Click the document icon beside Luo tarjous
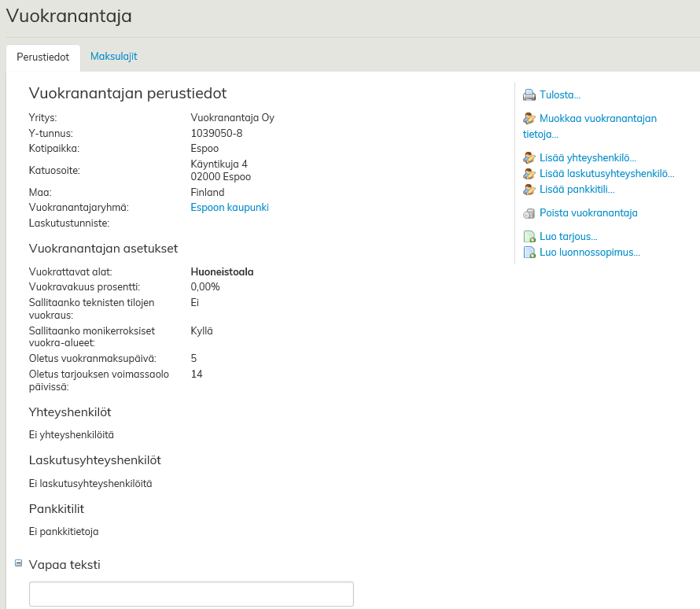The width and height of the screenshot is (700, 609). click(529, 237)
